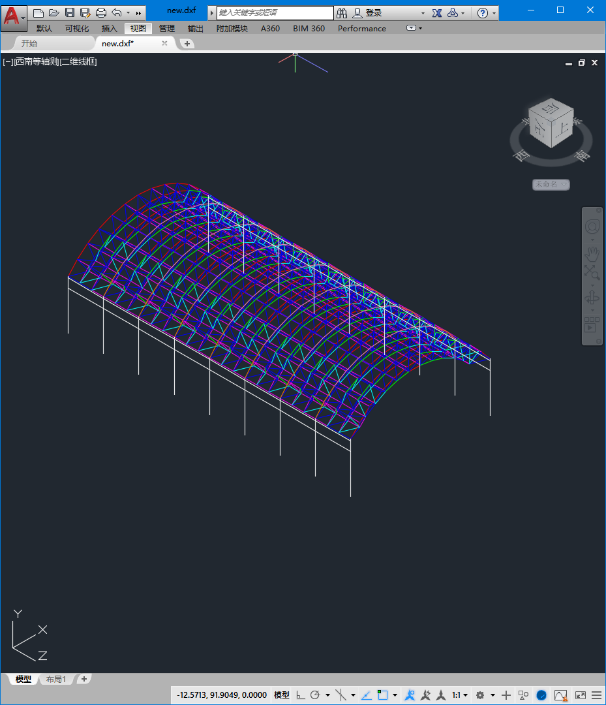606x705 pixels.
Task: Click the Save icon in quick access toolbar
Action: click(x=70, y=13)
